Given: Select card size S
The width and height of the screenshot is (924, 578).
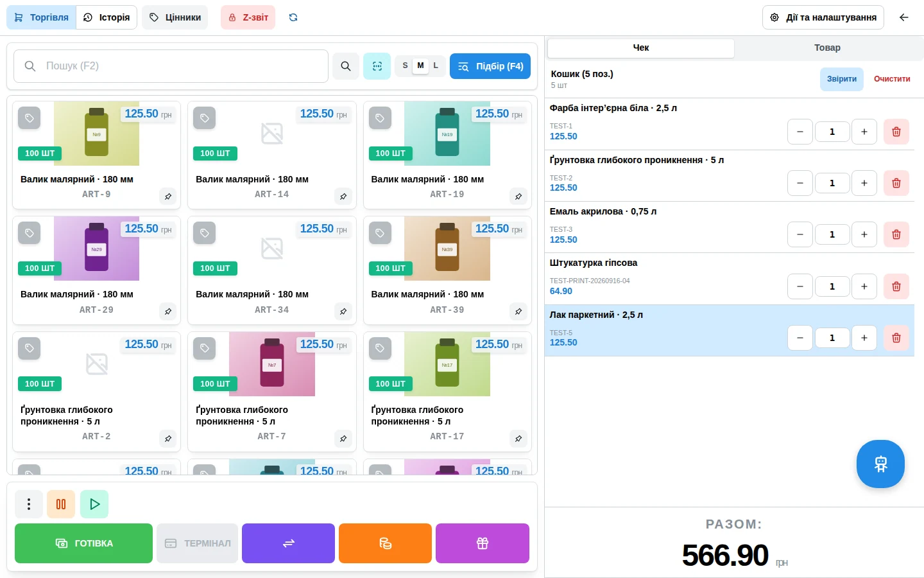Looking at the screenshot, I should pyautogui.click(x=405, y=66).
